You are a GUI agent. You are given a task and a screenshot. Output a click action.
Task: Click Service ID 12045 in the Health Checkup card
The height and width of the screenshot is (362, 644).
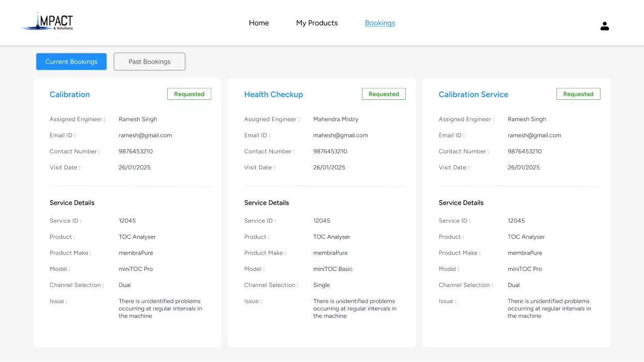tap(321, 220)
